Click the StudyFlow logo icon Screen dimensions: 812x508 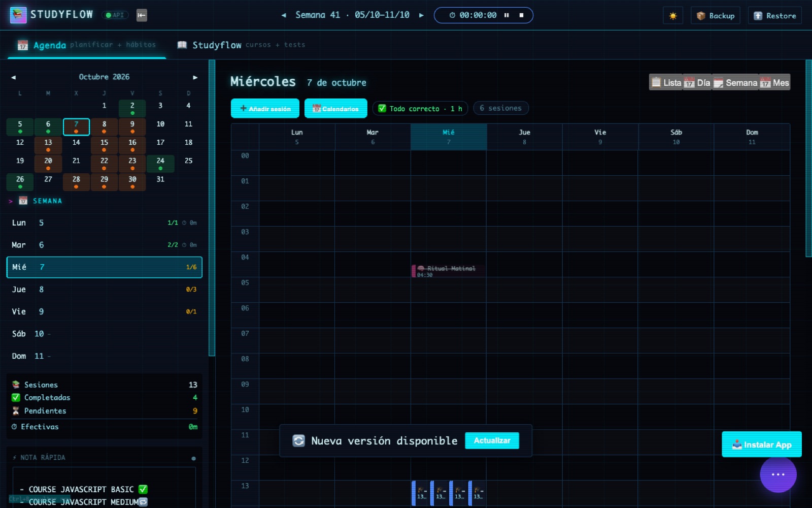(x=18, y=15)
